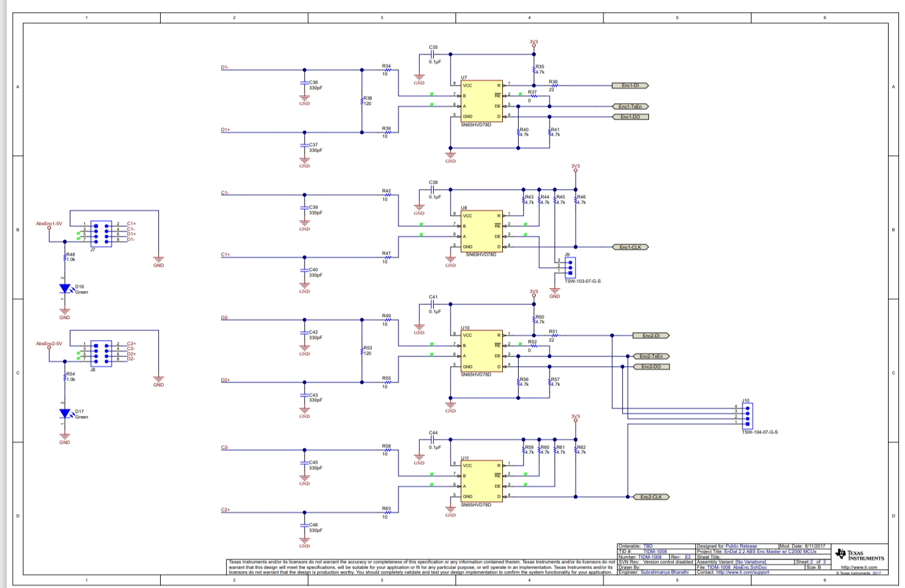Click the TIDM-1008_AbsEnc.SchDoc file name
Viewport: 905px width, 588px height.
click(x=741, y=567)
